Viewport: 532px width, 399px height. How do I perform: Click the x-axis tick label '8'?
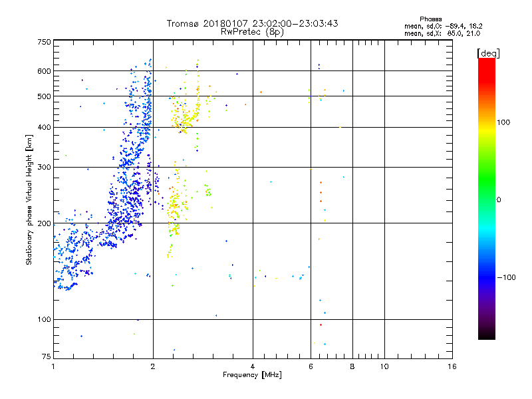352,366
